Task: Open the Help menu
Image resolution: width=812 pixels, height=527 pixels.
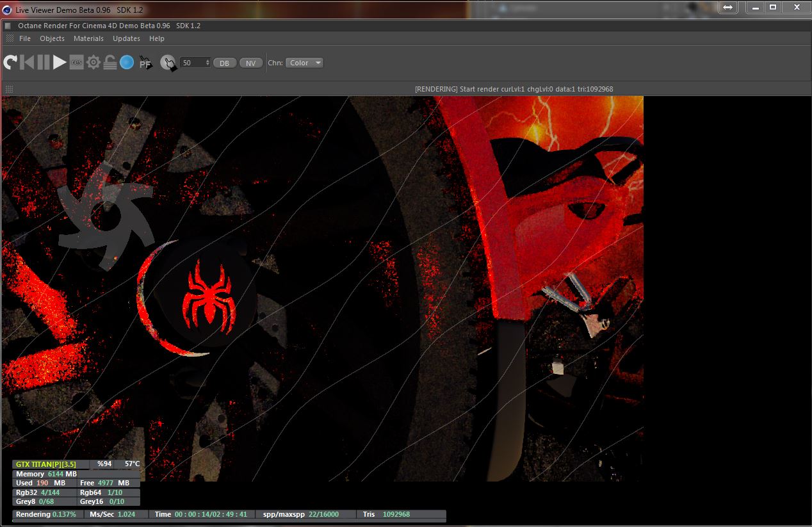Action: coord(157,38)
